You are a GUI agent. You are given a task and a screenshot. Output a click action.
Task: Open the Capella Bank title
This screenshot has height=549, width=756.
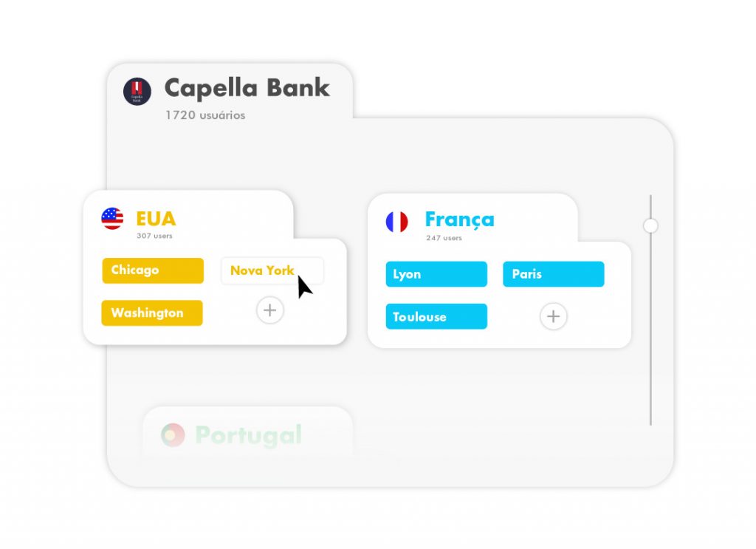pos(247,89)
